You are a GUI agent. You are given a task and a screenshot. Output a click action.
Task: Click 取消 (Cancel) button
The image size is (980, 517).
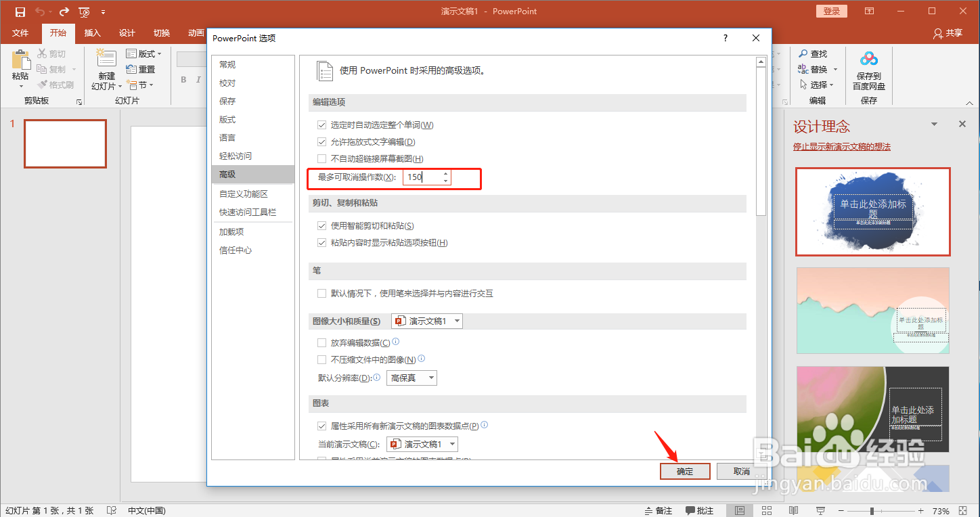tap(742, 471)
